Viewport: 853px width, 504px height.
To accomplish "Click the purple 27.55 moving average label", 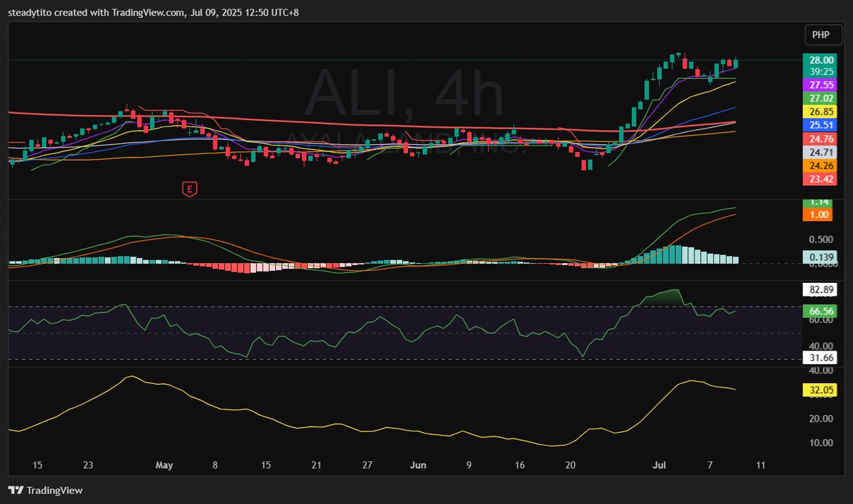I will [819, 85].
